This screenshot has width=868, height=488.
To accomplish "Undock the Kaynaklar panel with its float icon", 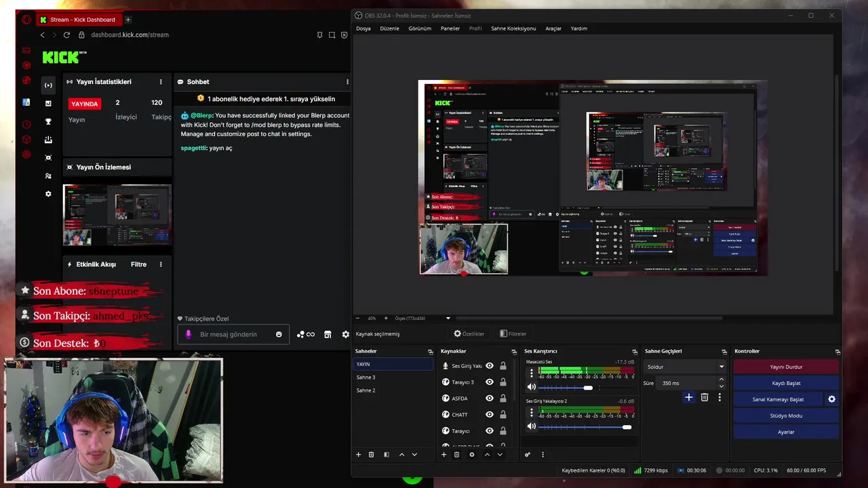I will point(515,352).
